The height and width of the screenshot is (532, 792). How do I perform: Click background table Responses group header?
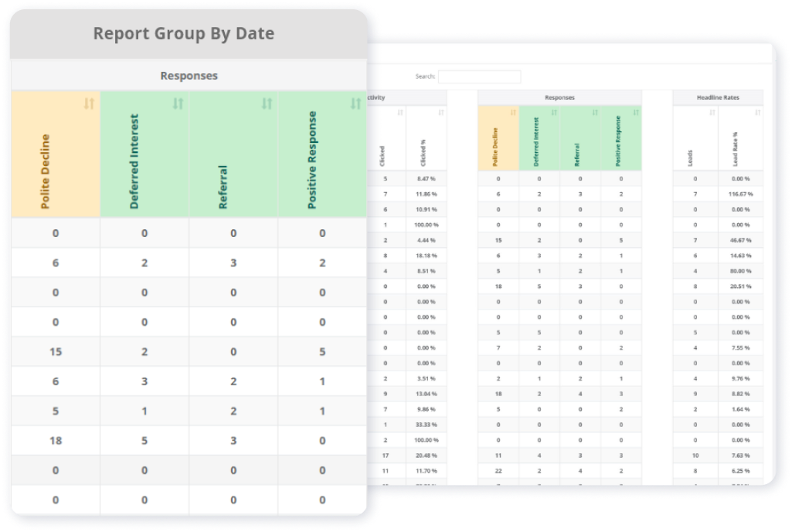click(559, 97)
